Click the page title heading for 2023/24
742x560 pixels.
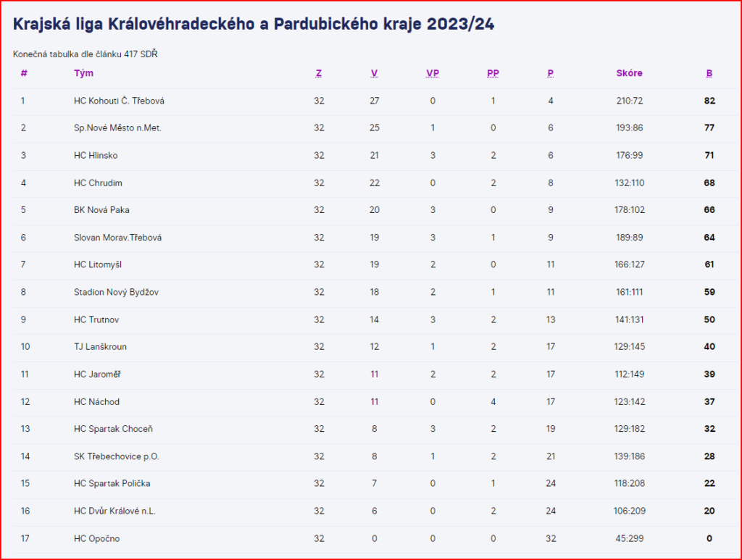[x=254, y=24]
